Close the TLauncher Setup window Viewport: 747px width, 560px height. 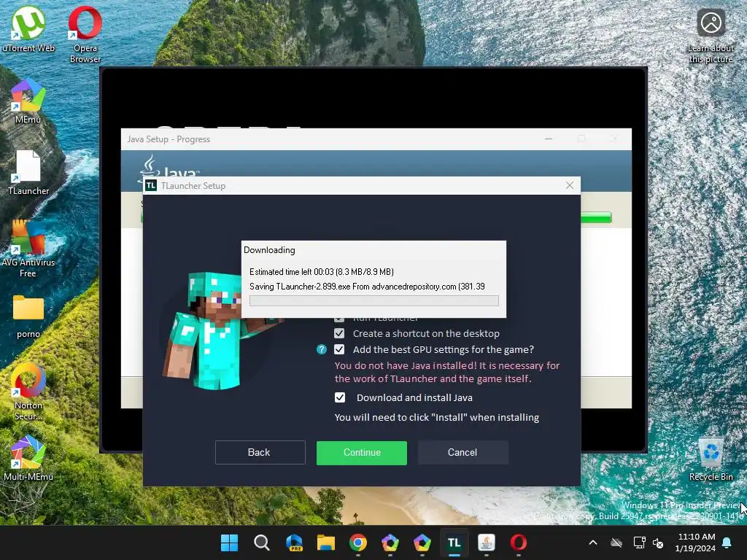click(x=570, y=185)
